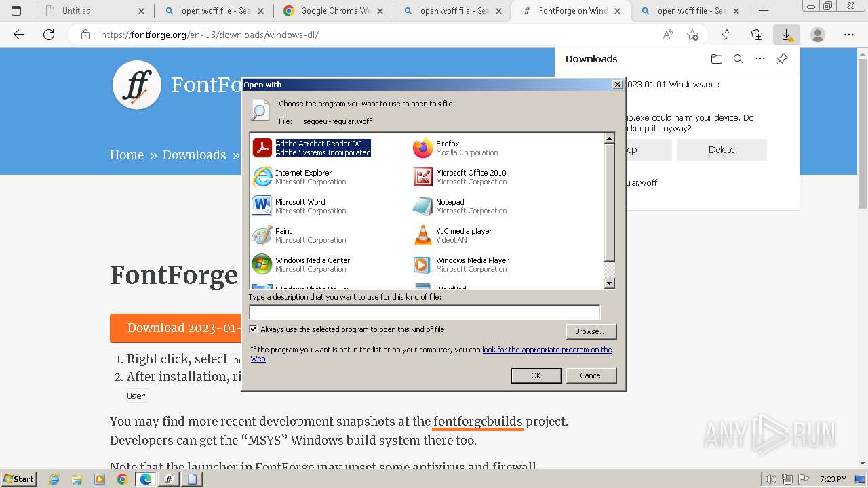Open Windows Explorer taskbar icon

coord(77,479)
